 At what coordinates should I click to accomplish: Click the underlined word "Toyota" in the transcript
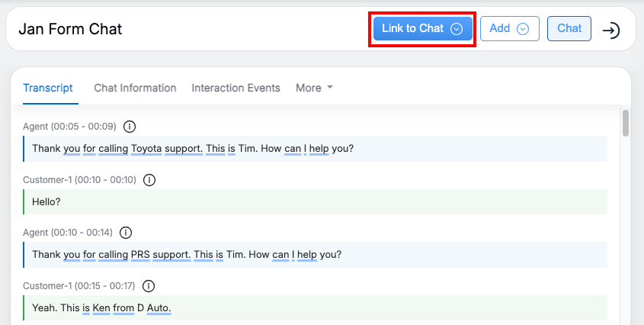pos(146,148)
